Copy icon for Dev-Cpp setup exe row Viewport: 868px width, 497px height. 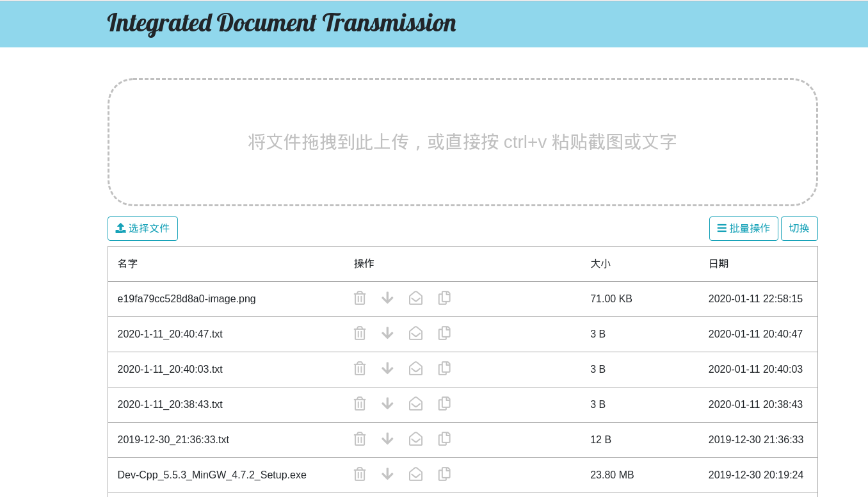coord(444,475)
